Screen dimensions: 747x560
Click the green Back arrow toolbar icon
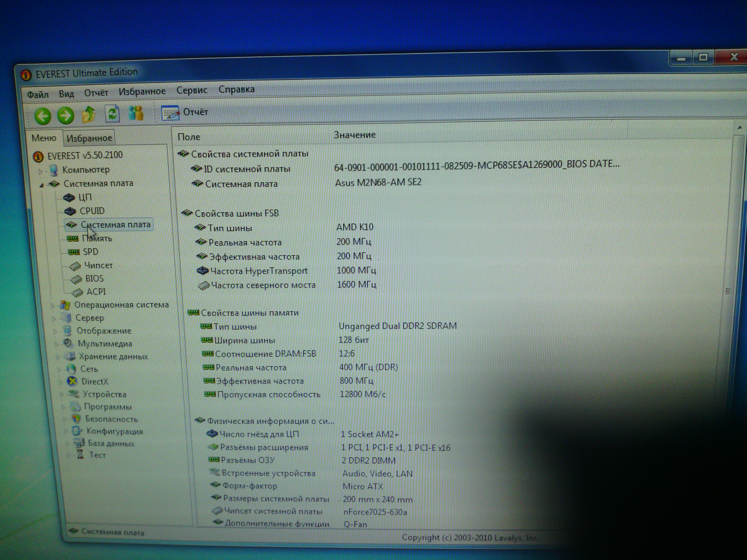[x=43, y=116]
